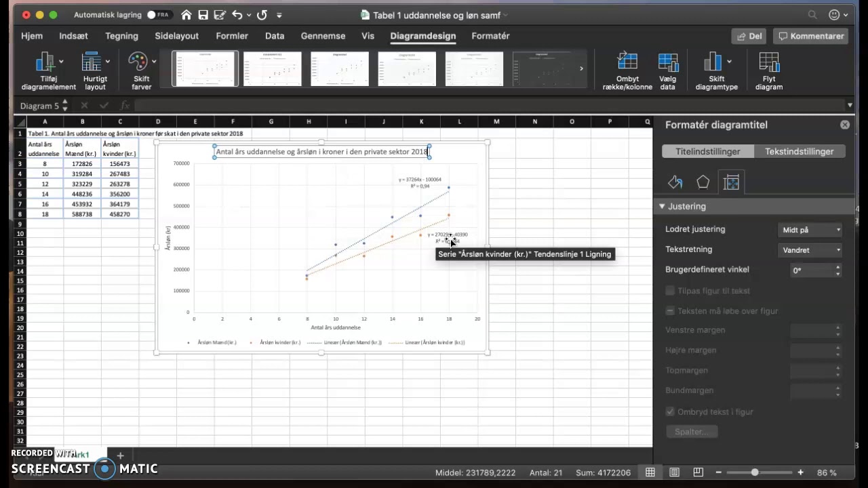Expand the formula bar arrow

[x=850, y=106]
